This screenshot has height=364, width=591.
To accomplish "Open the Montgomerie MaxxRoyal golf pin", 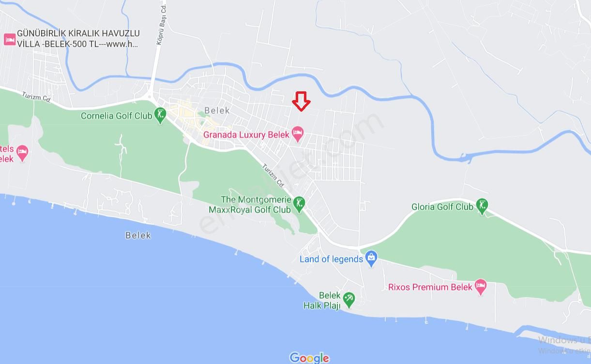I will click(299, 204).
